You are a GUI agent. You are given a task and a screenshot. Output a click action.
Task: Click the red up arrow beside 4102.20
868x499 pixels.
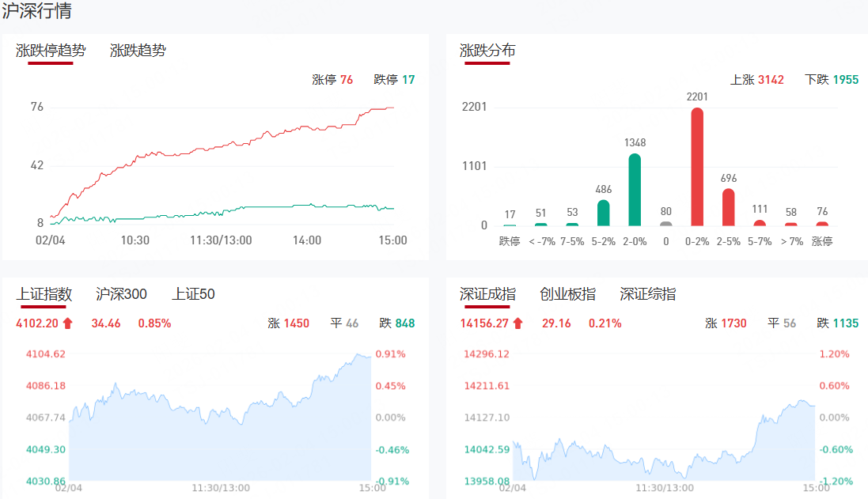click(67, 323)
